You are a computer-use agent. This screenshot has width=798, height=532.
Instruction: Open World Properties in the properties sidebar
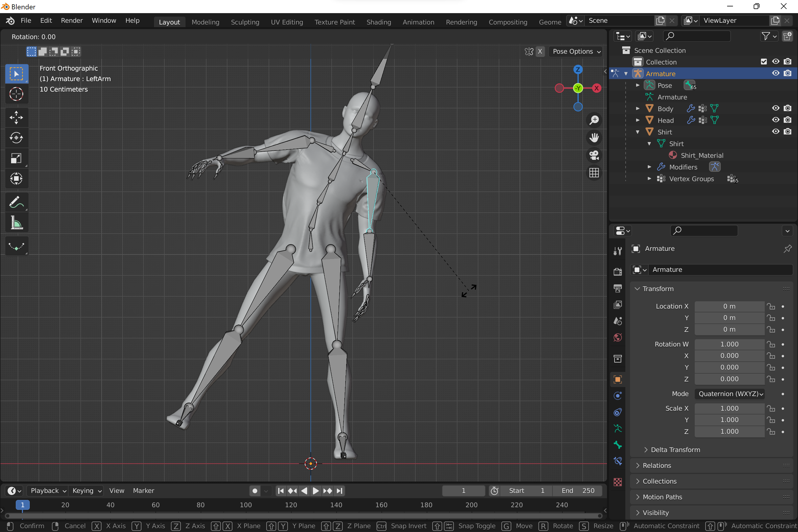[x=617, y=337]
